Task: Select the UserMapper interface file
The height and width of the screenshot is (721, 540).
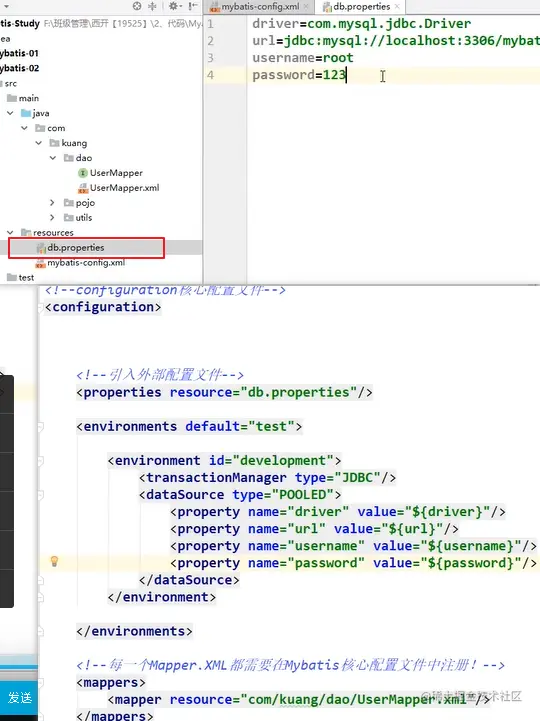Action: click(116, 173)
